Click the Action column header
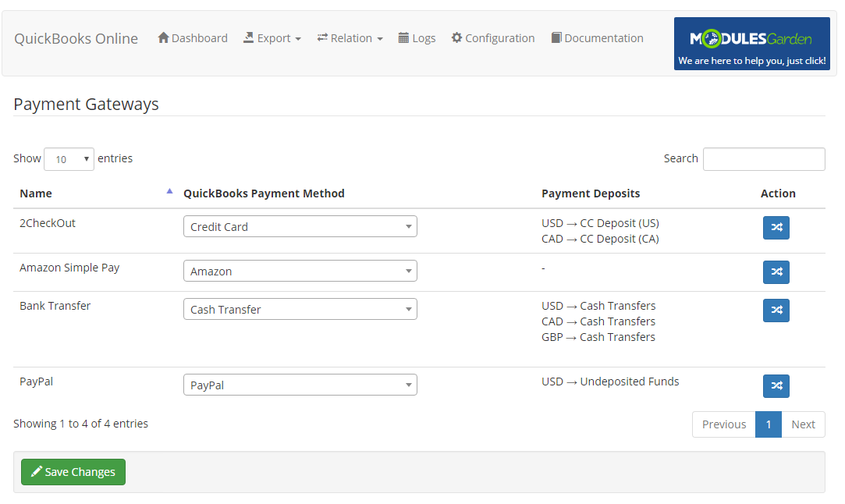The height and width of the screenshot is (504, 845). click(778, 193)
